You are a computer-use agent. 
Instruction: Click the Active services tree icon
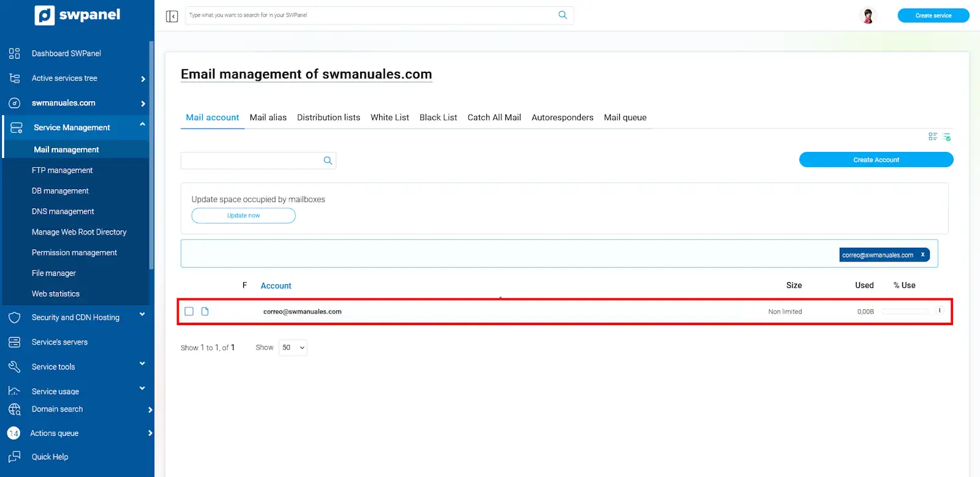point(15,78)
